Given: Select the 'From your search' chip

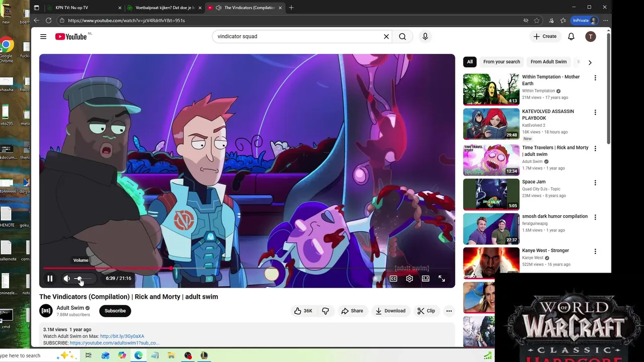Looking at the screenshot, I should coord(502,62).
